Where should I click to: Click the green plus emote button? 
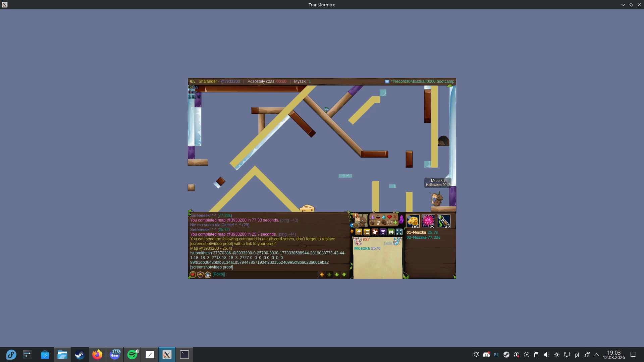tap(395, 223)
